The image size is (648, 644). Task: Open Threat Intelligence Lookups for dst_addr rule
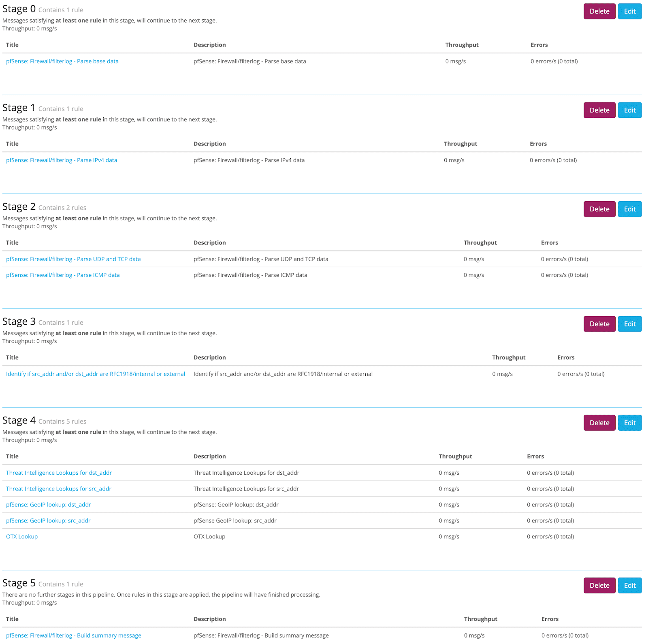click(x=59, y=472)
